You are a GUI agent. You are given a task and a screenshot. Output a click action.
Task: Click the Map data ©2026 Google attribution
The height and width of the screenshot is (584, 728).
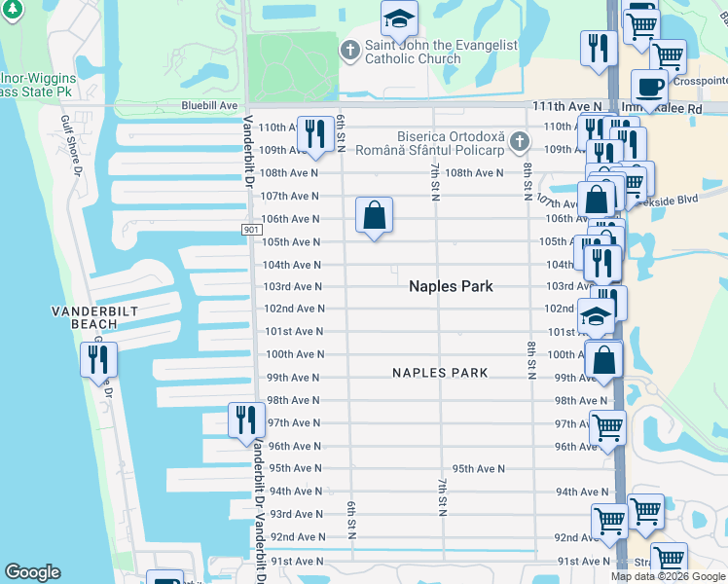669,577
